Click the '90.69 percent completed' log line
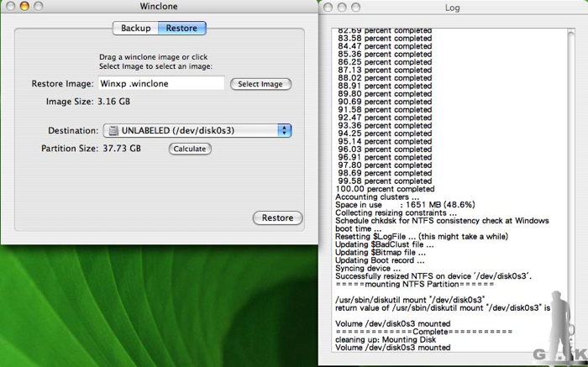 [x=385, y=102]
